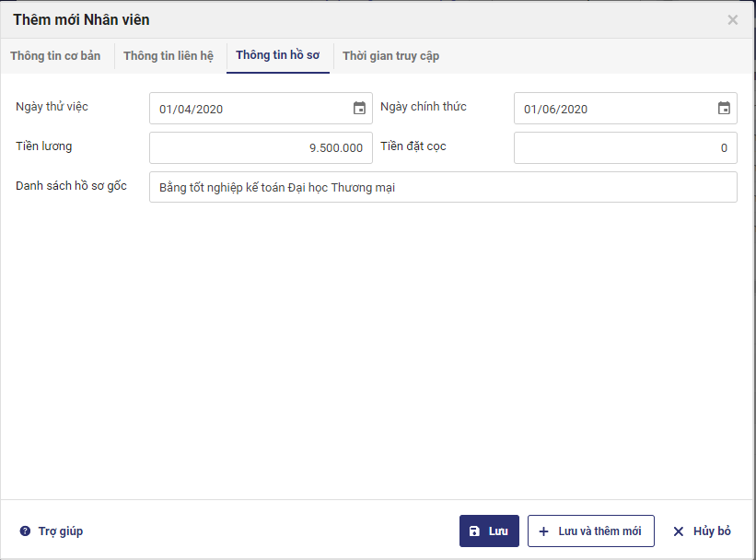The height and width of the screenshot is (560, 756).
Task: Focus the Tiền đặt cọc input field
Action: tap(625, 147)
